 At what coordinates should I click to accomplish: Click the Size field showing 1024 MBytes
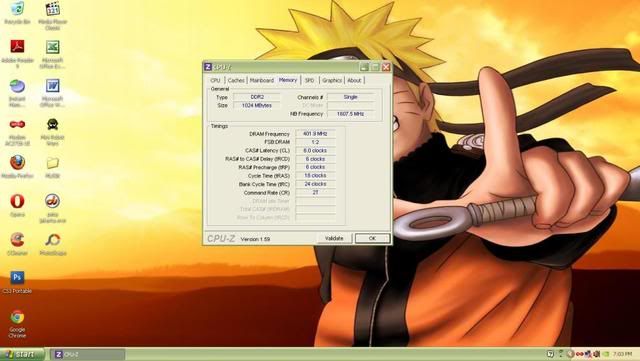click(257, 105)
